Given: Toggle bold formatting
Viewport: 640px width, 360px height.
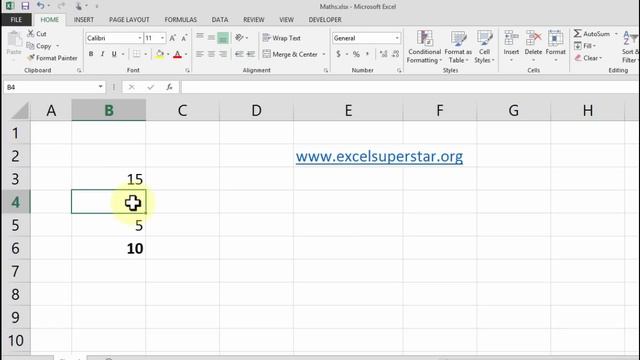Looking at the screenshot, I should click(91, 54).
